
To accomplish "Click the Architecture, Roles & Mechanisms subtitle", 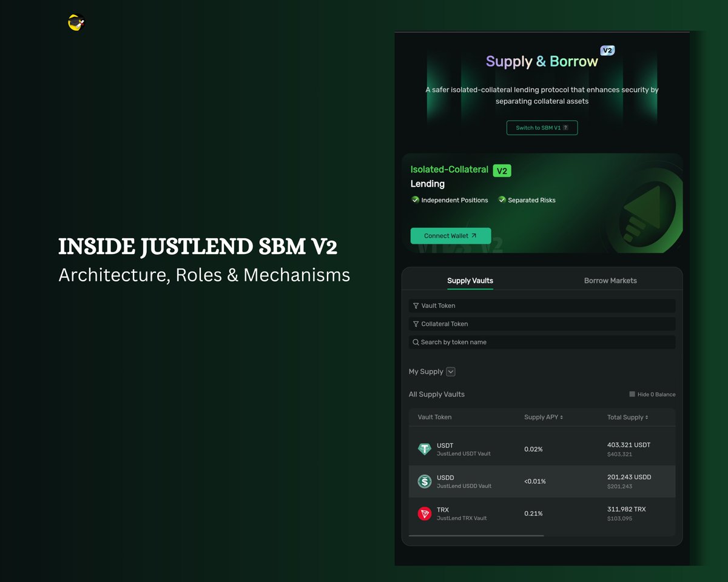I will 204,275.
